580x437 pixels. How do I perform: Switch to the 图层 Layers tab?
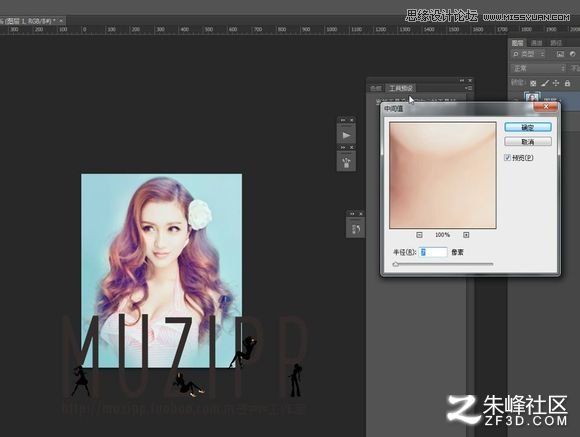pos(517,43)
